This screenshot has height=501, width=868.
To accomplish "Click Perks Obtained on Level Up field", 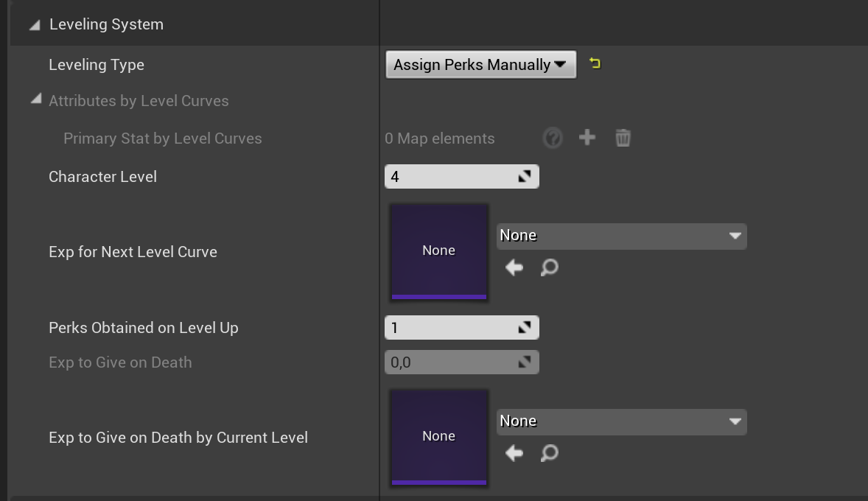I will [x=449, y=328].
